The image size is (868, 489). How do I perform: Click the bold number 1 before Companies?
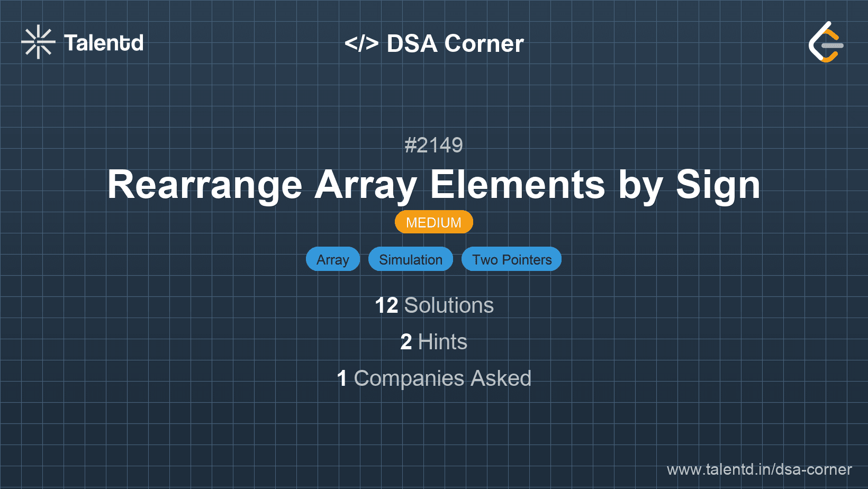point(342,379)
